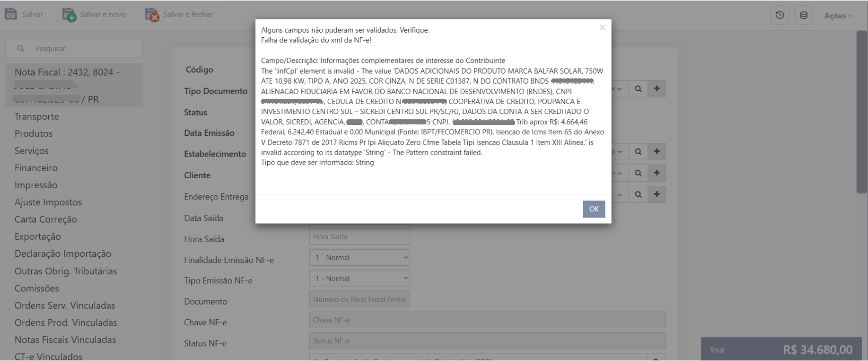The width and height of the screenshot is (868, 361).
Task: Click the search icon beside Endereço Entrega
Action: pos(638,194)
